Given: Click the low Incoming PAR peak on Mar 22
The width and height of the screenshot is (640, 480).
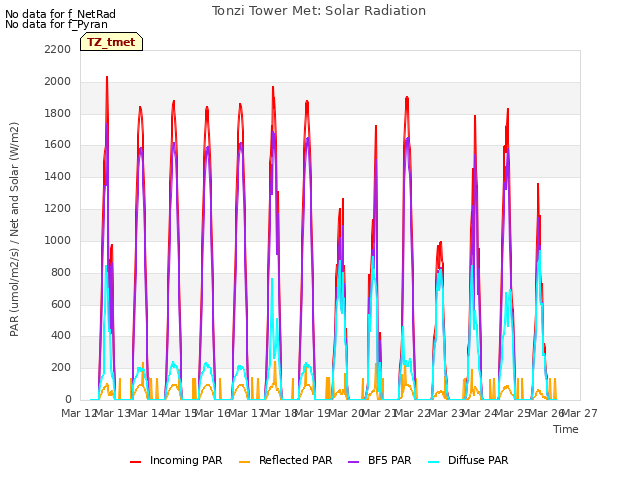Looking at the screenshot, I should click(x=440, y=242).
